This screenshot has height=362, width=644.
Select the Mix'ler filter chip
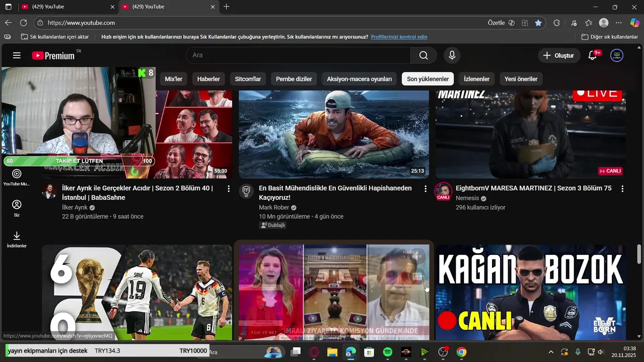click(174, 79)
